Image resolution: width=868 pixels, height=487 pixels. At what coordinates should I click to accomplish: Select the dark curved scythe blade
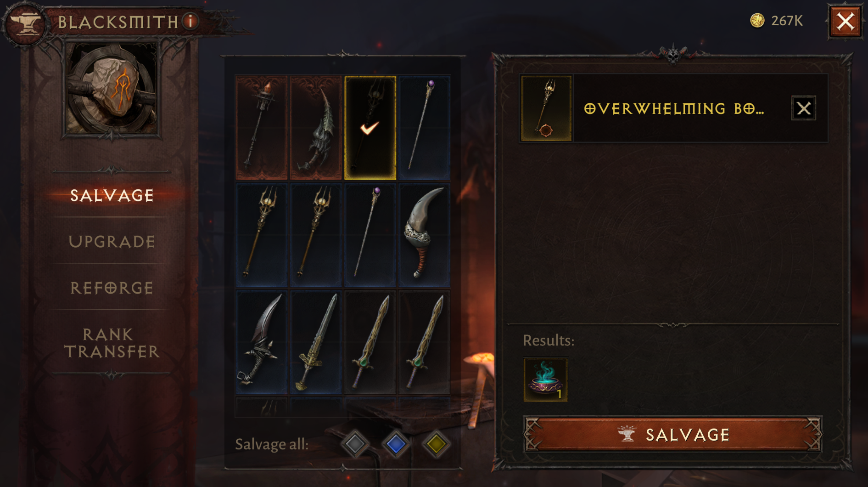click(262, 342)
